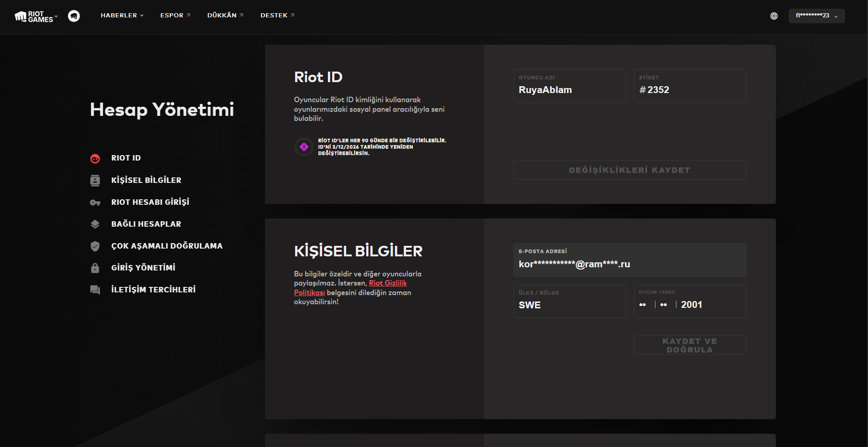Open the DÜKKÂN menu link
The height and width of the screenshot is (447, 868).
tap(225, 16)
